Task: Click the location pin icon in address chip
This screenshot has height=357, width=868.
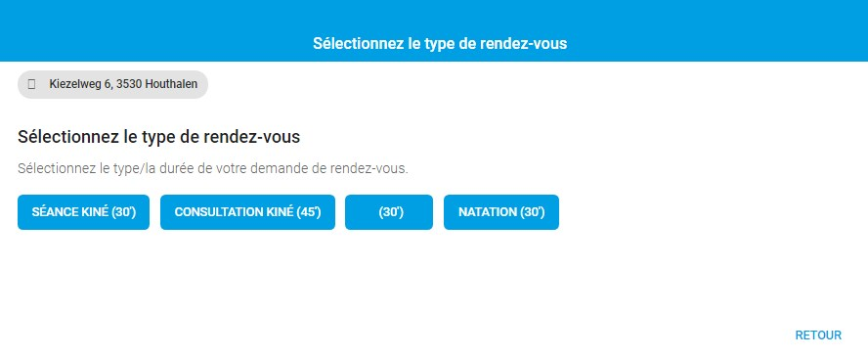Action: pyautogui.click(x=31, y=84)
